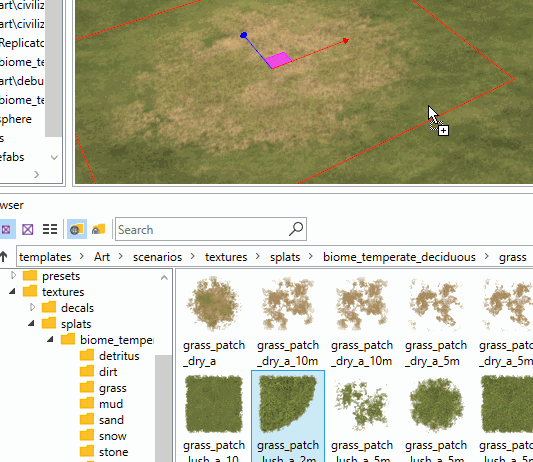Viewport: 533px width, 462px height.
Task: Select the efabs entry in upper list
Action: click(12, 157)
